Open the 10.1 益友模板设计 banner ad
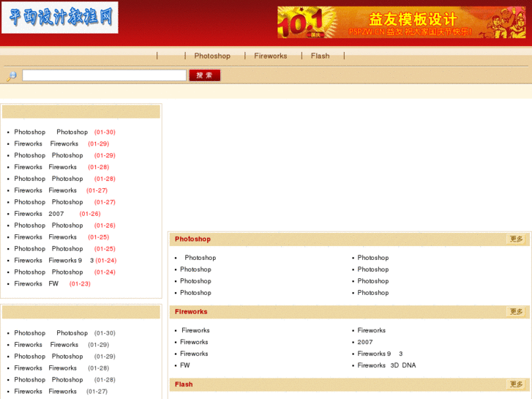This screenshot has height=399, width=532. [401, 22]
